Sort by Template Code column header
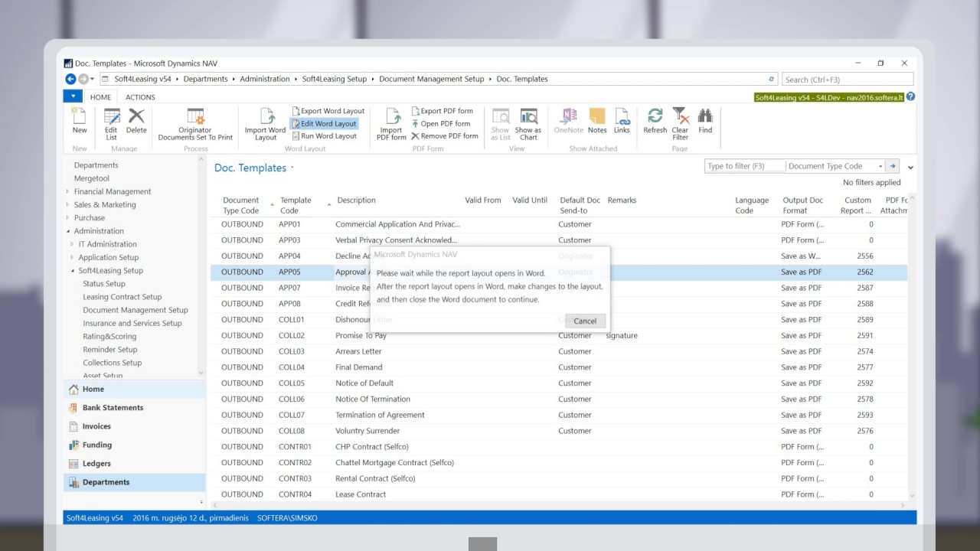Image resolution: width=980 pixels, height=551 pixels. 296,205
